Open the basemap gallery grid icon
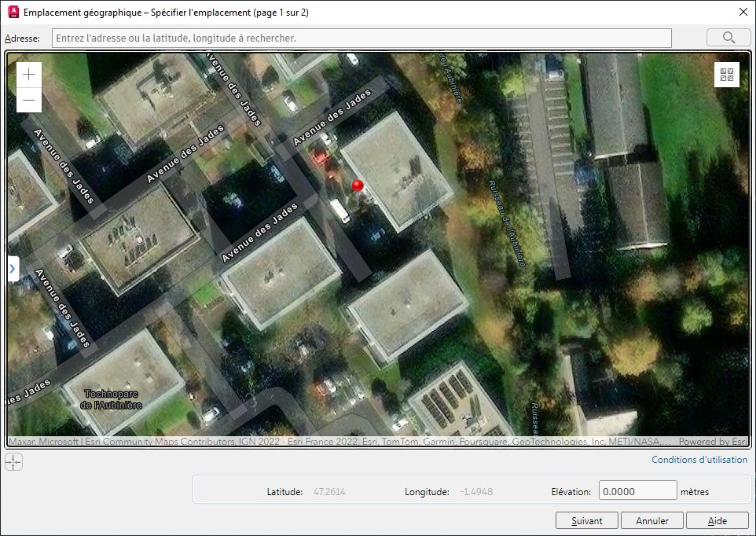The width and height of the screenshot is (756, 536). [x=727, y=75]
